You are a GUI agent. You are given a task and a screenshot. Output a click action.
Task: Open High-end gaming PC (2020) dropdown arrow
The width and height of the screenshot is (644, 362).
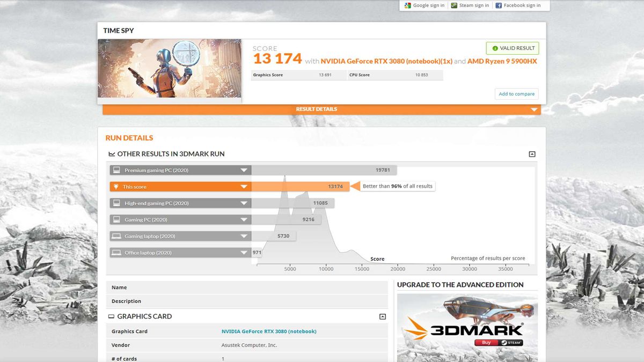point(244,203)
